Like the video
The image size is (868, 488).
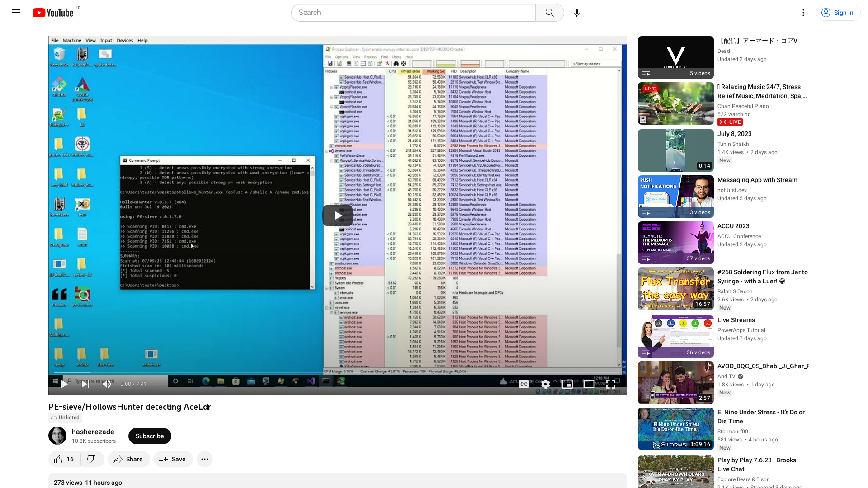(x=64, y=459)
